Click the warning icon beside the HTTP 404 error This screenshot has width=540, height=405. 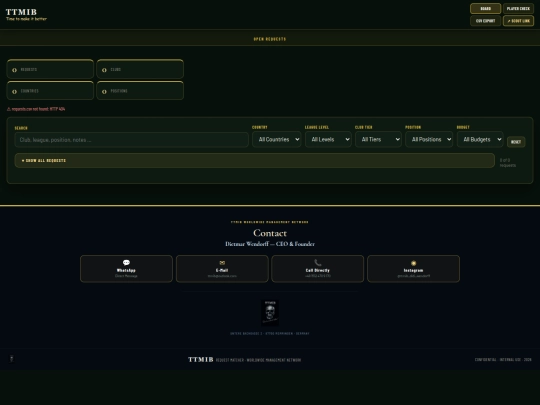[9, 109]
